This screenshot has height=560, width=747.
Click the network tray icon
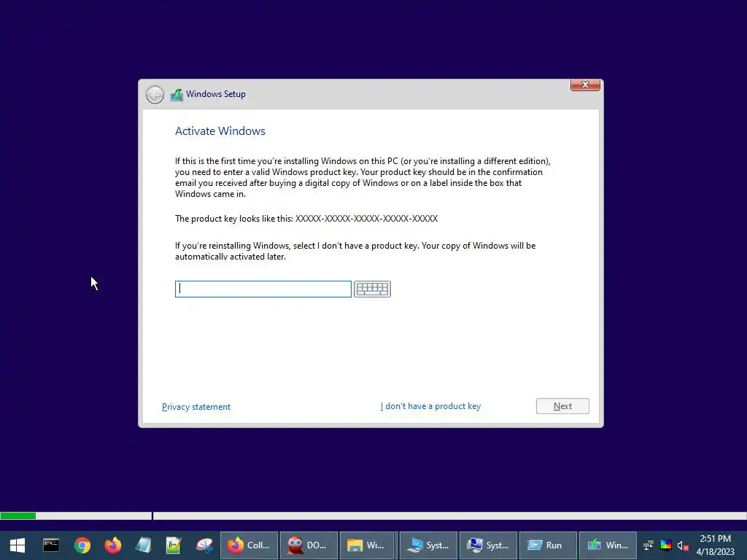point(649,545)
